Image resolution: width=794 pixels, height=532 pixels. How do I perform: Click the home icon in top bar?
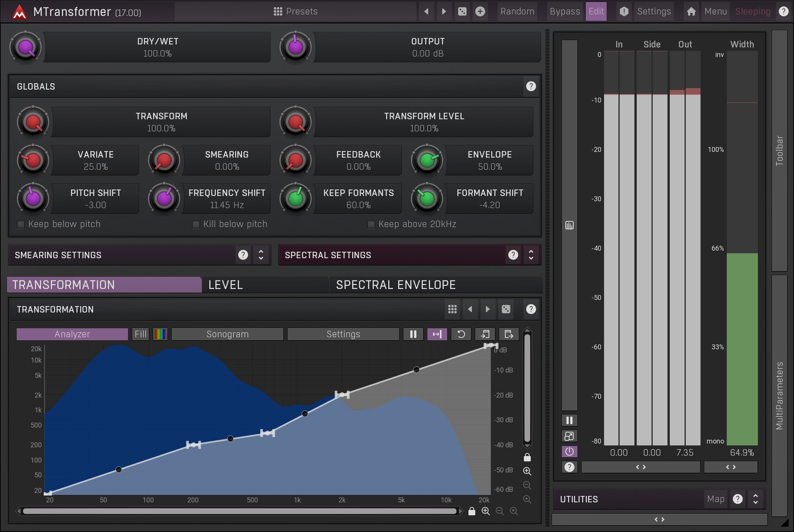pos(691,11)
